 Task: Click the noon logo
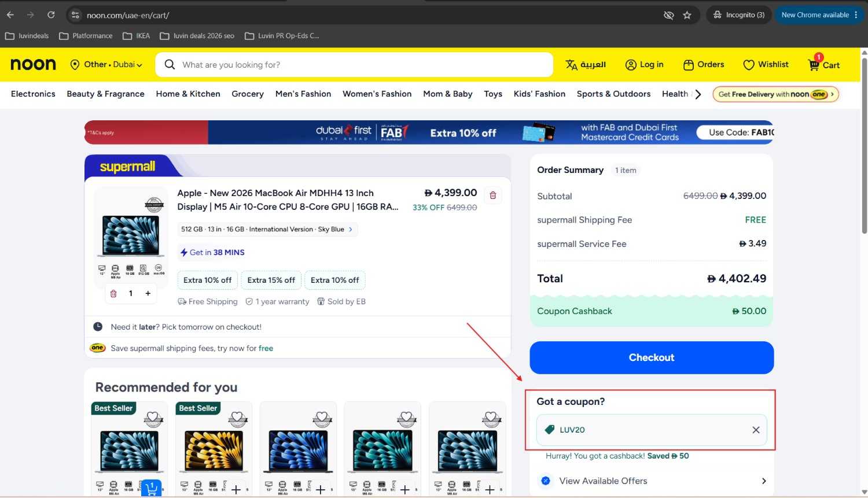point(34,64)
